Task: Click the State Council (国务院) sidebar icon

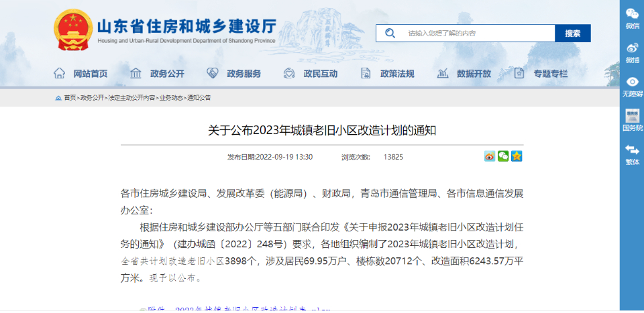Action: pyautogui.click(x=632, y=118)
